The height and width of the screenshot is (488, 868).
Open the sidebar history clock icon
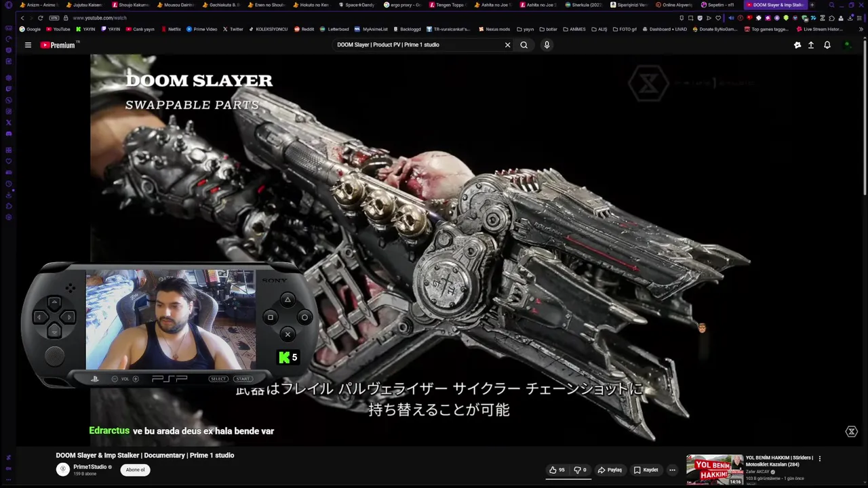point(8,183)
